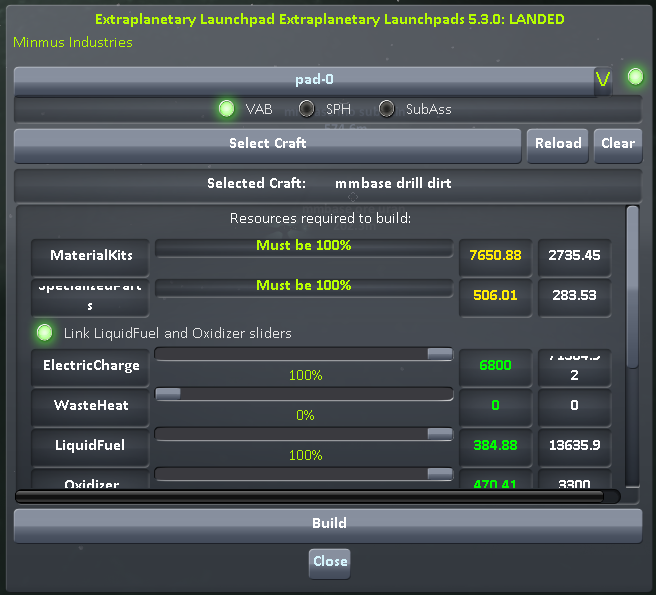Image resolution: width=656 pixels, height=595 pixels.
Task: Click the WasteHeat slider handle
Action: click(x=168, y=394)
